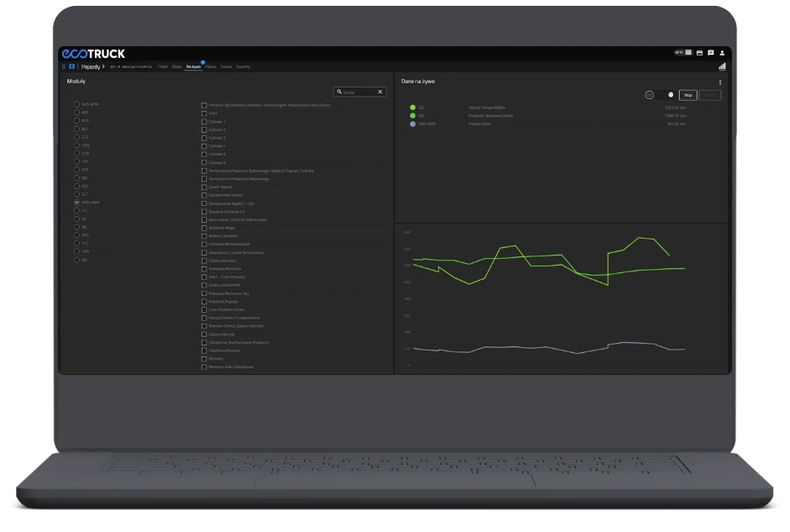Open the three-dot menu in Dane na żywo
The image size is (790, 532).
(720, 82)
